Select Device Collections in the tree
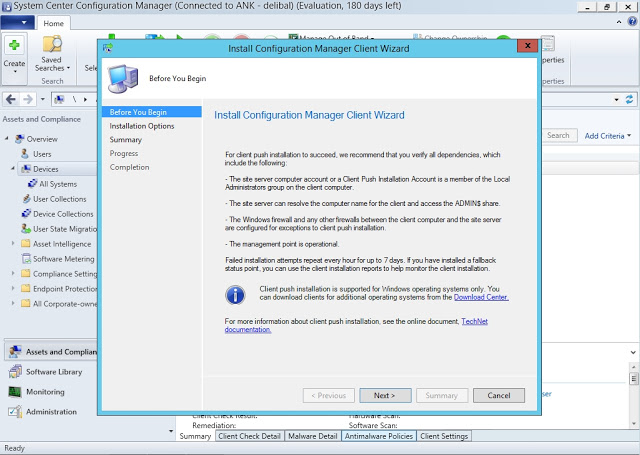Screen dimensions: 640x455 click(x=62, y=214)
